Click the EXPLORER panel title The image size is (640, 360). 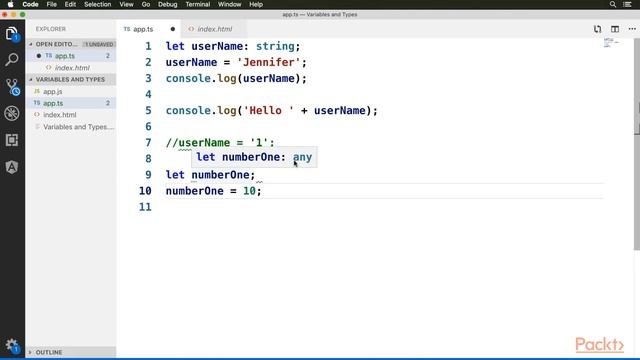pos(51,29)
